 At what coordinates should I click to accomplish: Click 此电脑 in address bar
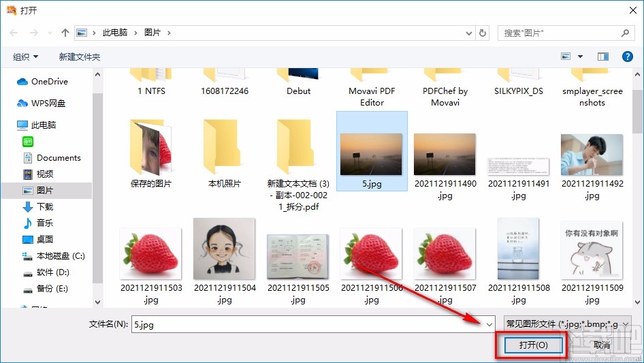tap(115, 33)
